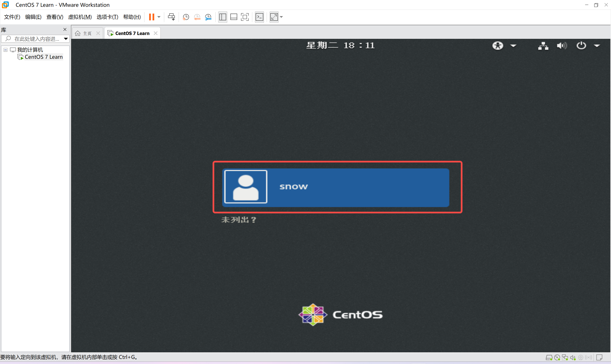
Task: Open the 查看(V) menu
Action: 55,17
